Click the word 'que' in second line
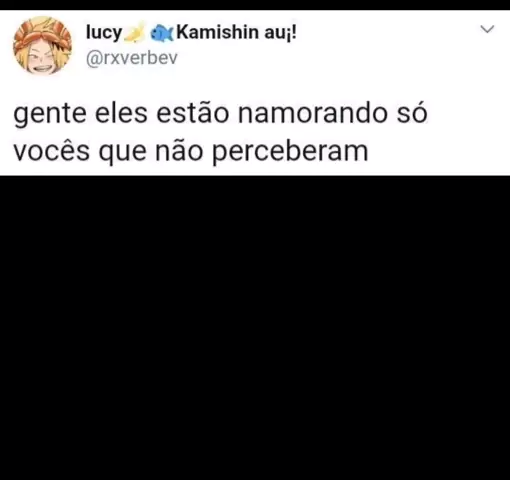510x480 pixels. [123, 154]
